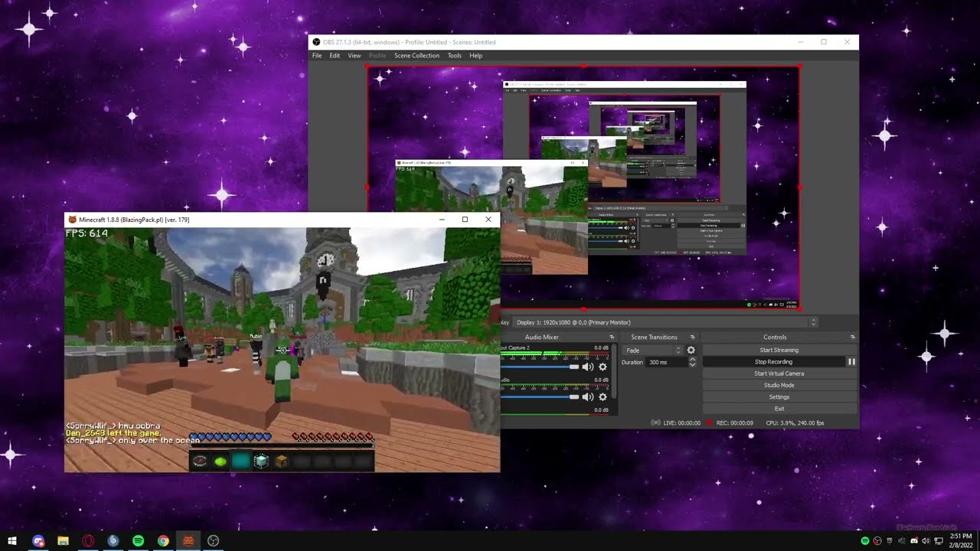Open the blue circular app on taskbar
Viewport: 980px width, 551px height.
(113, 541)
